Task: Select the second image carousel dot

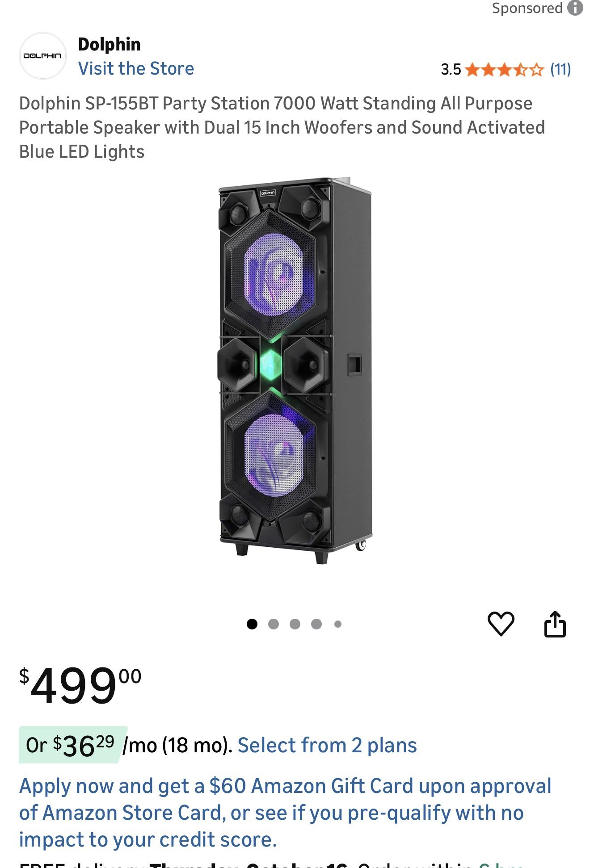Action: pos(274,624)
